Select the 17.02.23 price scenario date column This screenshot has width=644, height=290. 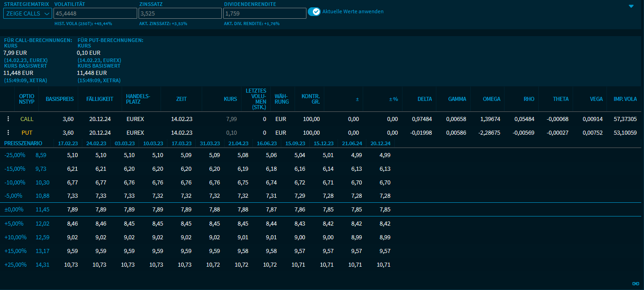(68, 143)
